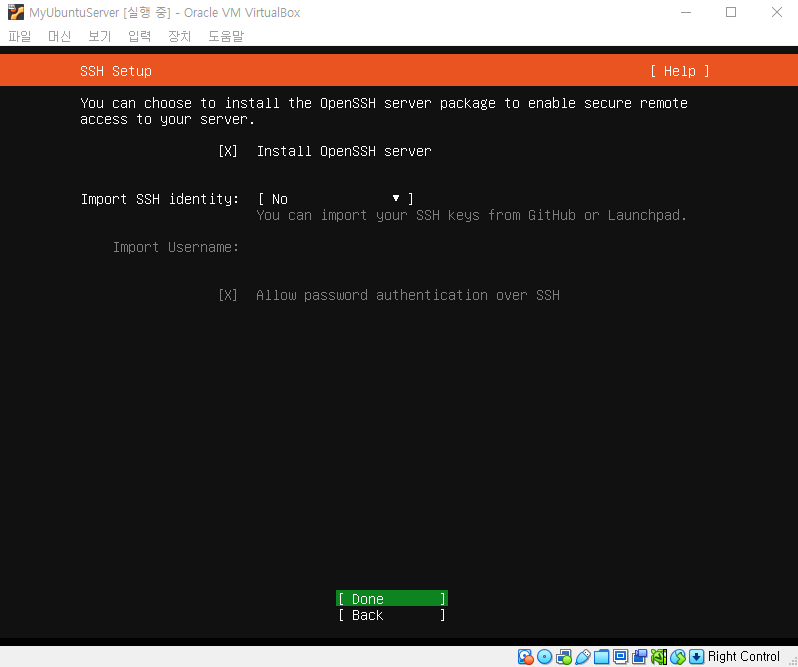Open the 입력 menu

[139, 36]
